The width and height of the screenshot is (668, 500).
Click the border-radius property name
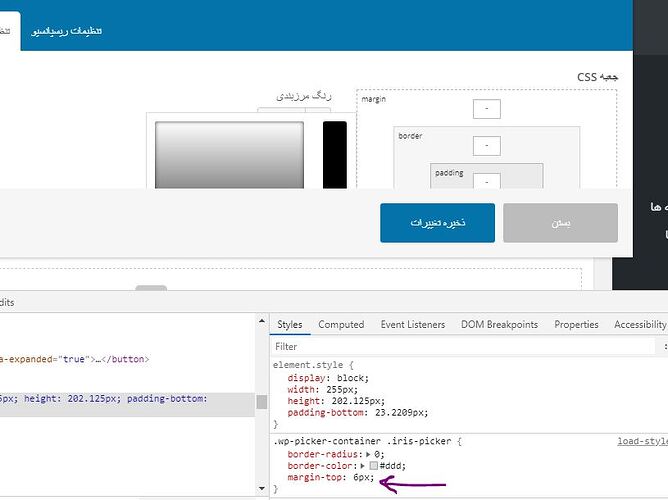(322, 454)
